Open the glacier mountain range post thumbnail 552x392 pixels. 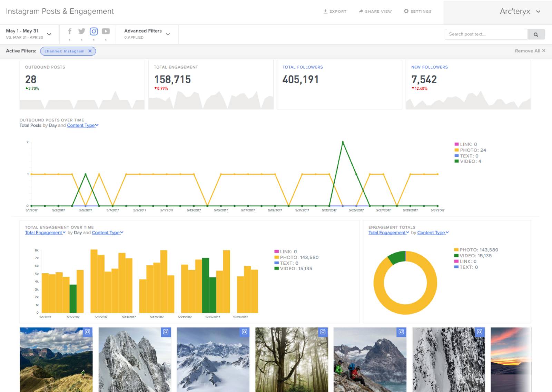(213, 360)
